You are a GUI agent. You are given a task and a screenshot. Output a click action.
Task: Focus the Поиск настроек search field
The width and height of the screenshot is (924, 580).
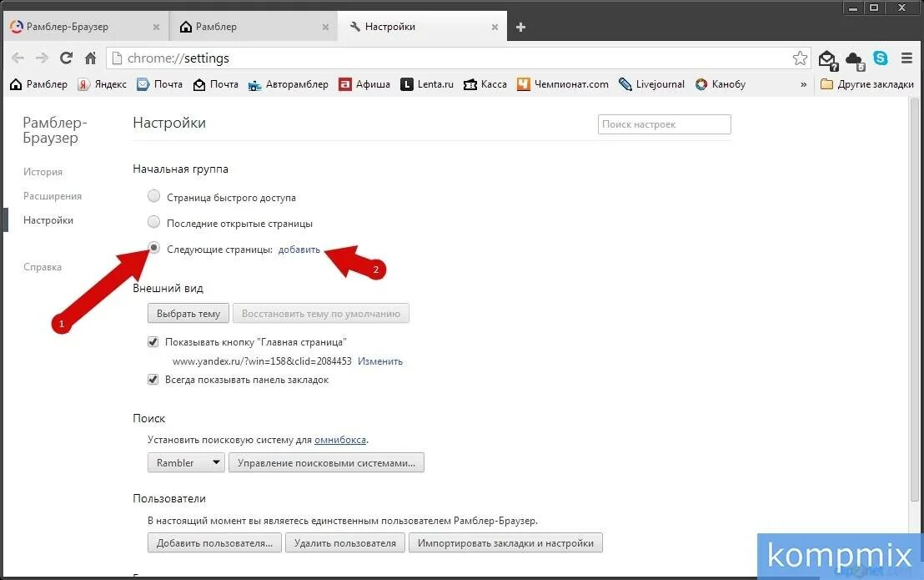tap(664, 124)
